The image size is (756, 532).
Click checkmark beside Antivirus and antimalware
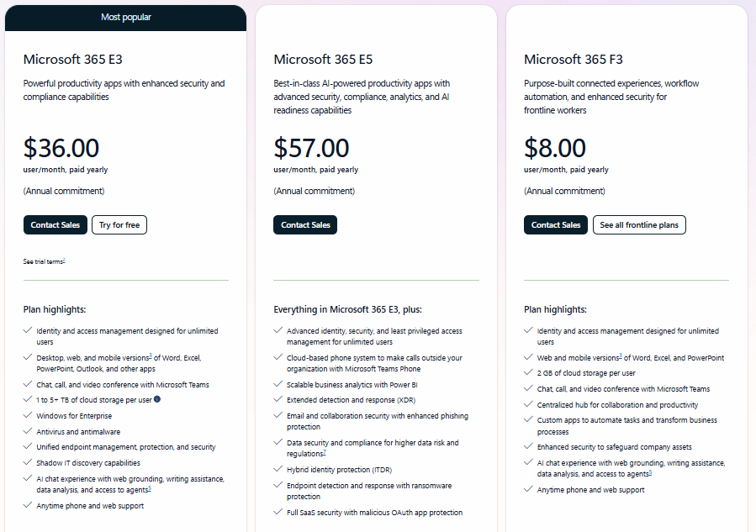pos(28,431)
